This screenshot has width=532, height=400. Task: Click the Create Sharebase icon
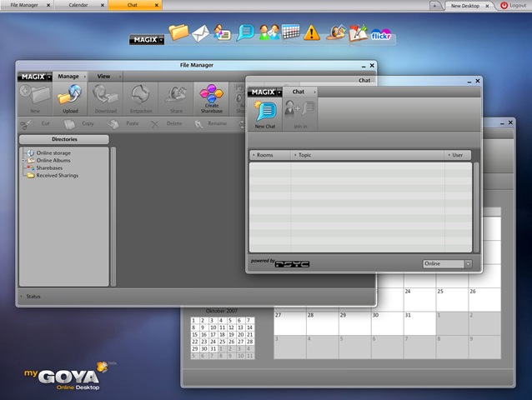click(212, 98)
